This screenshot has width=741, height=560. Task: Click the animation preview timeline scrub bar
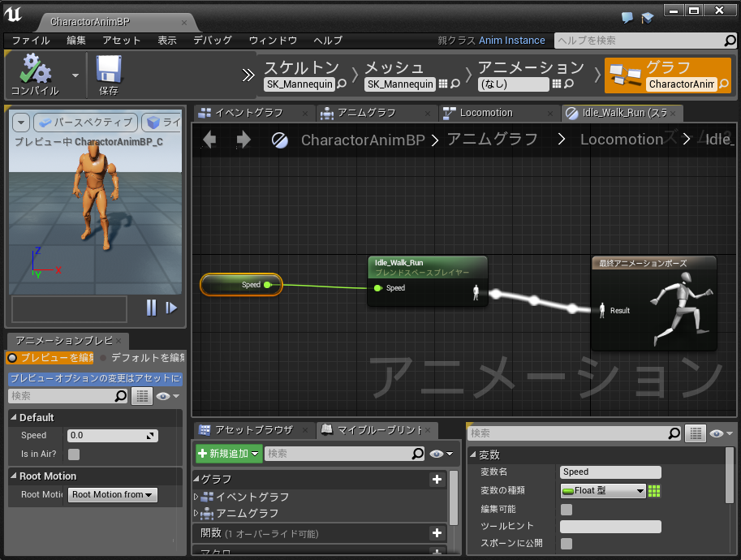(70, 309)
